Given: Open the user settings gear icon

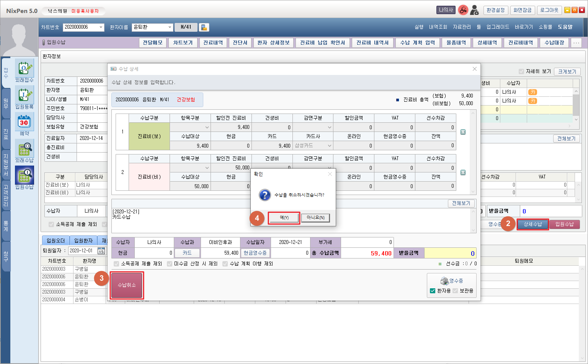Looking at the screenshot, I should tap(474, 10).
